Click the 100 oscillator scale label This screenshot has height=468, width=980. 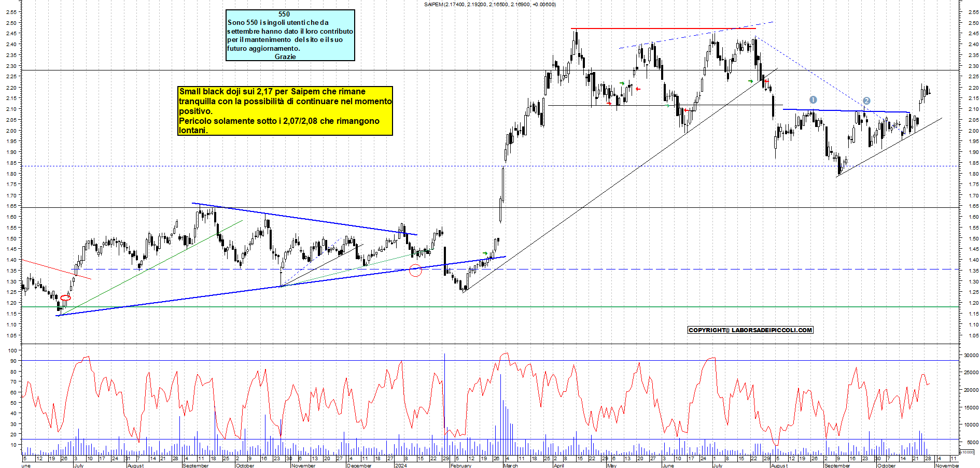pos(13,350)
